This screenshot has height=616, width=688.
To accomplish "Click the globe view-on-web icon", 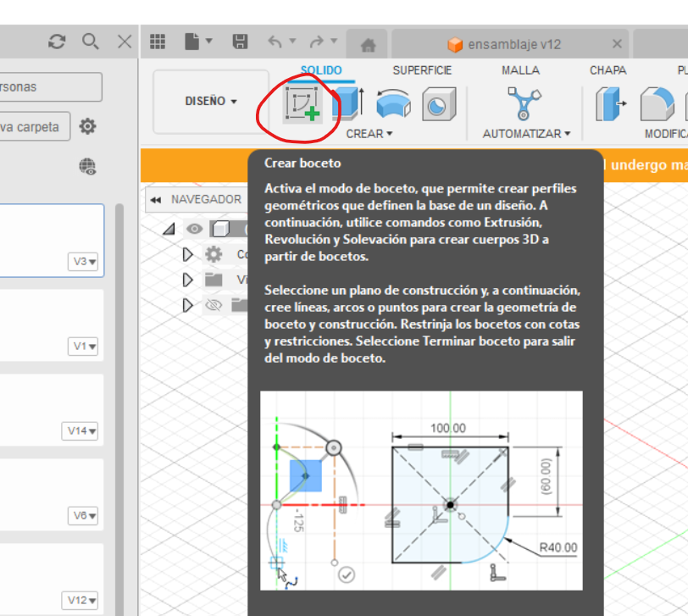I will pyautogui.click(x=87, y=167).
